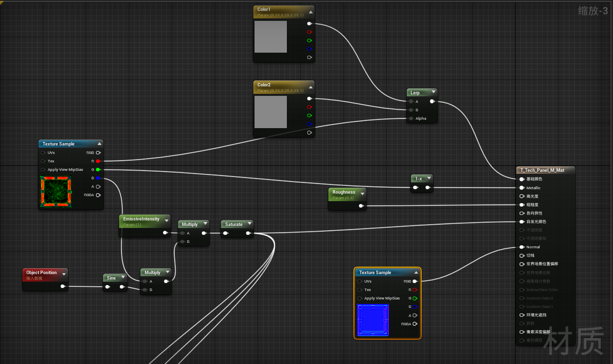Viewport: 613px width, 364px height.
Task: Expand the Roughness node's dropdown arrow
Action: click(x=362, y=194)
